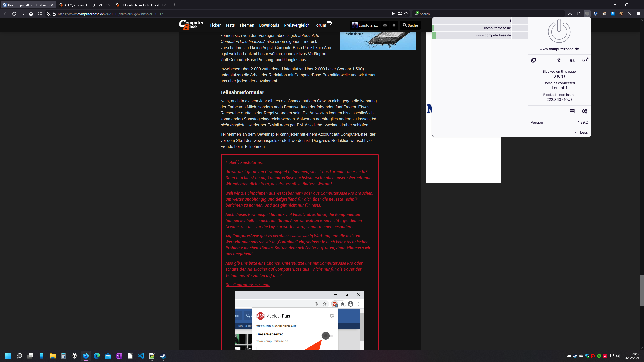This screenshot has width=644, height=362.
Task: Click the ComputerBase logo
Action: (x=191, y=25)
